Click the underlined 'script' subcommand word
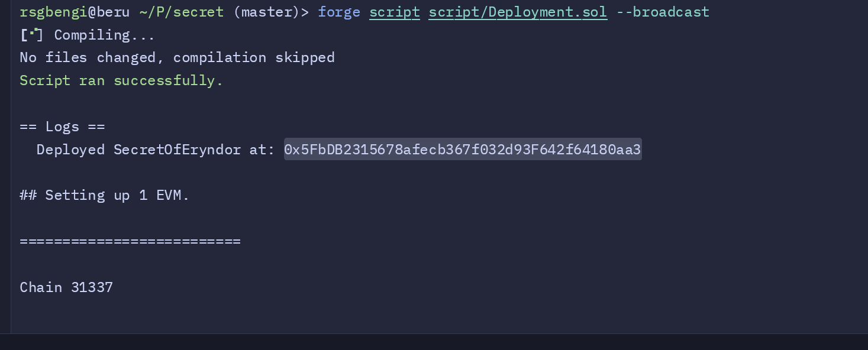 point(394,12)
